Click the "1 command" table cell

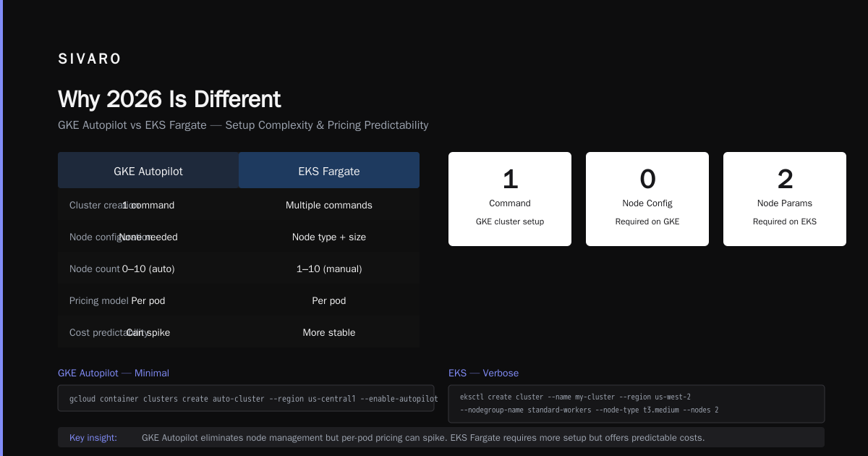148,206
